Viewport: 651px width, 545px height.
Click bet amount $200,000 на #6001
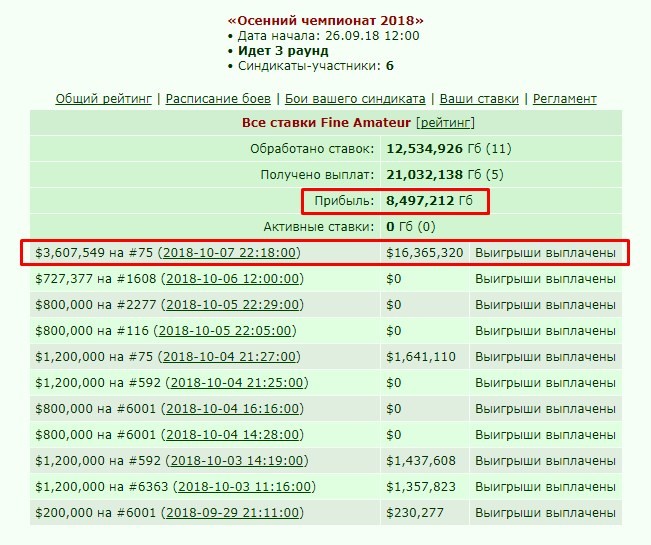click(x=95, y=513)
